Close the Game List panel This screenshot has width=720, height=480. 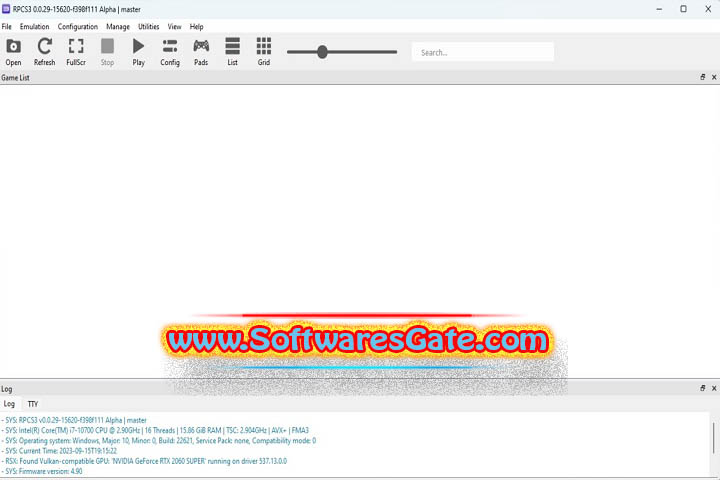point(714,77)
